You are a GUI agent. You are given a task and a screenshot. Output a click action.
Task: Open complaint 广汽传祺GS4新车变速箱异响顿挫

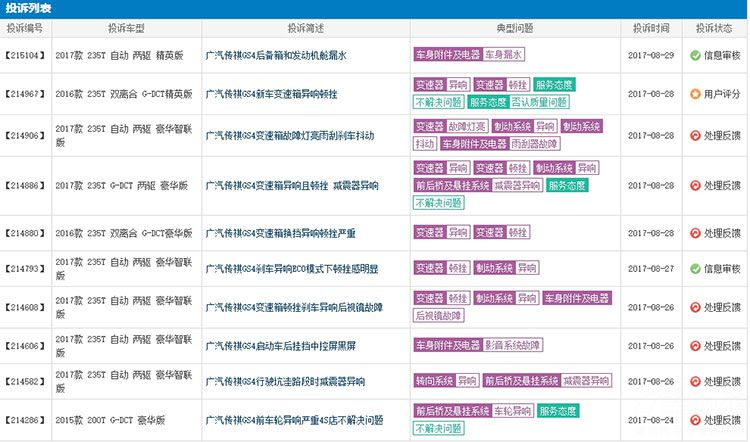pos(275,93)
